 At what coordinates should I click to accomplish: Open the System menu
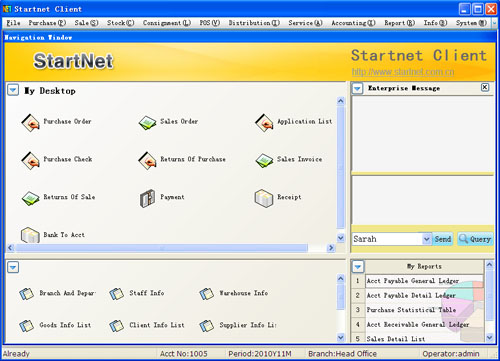(471, 23)
